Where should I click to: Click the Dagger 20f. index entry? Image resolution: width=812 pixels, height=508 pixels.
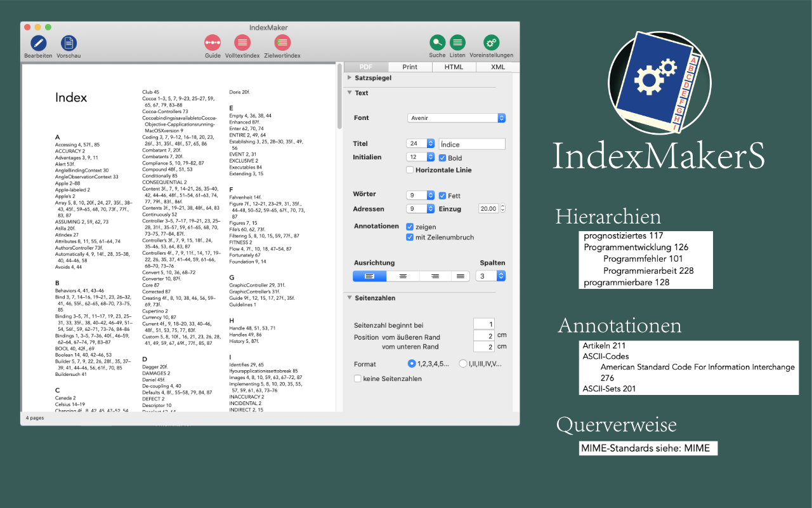click(x=155, y=367)
